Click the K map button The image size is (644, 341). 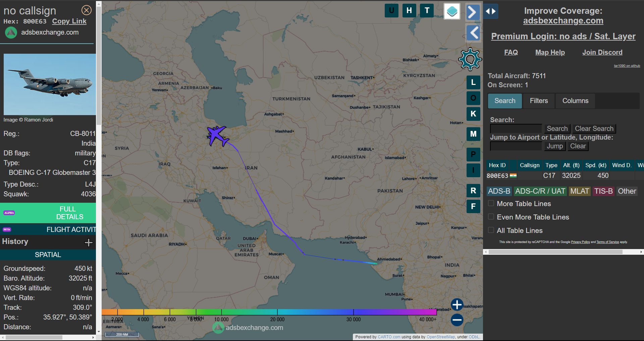(473, 114)
